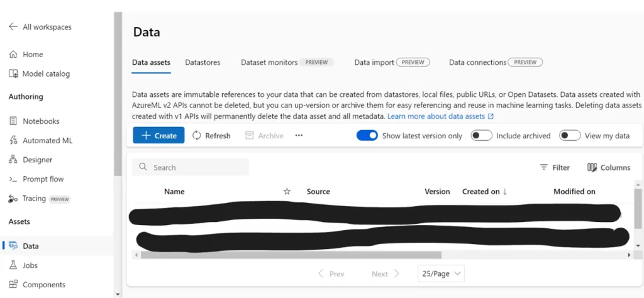The height and width of the screenshot is (298, 644).
Task: Click the blue Create button
Action: tap(158, 136)
